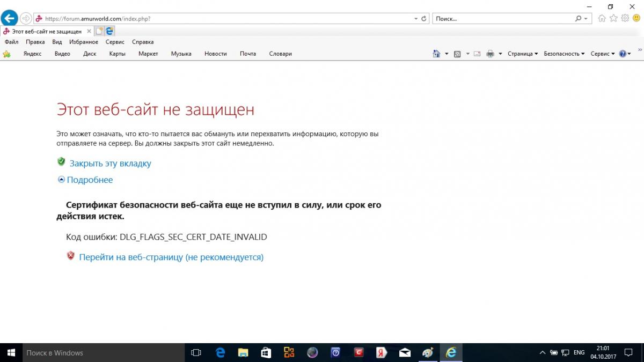Open Windows Store from the taskbar
This screenshot has height=362, width=644.
point(266,352)
